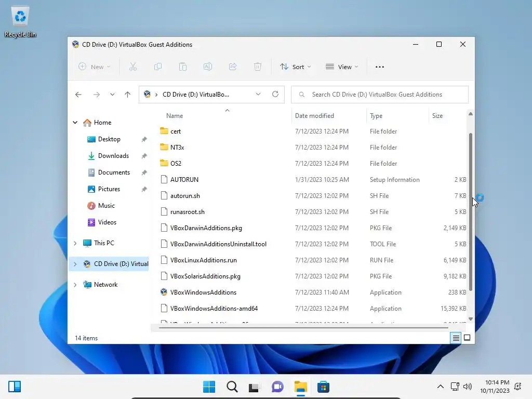
Task: Open the See more ellipsis menu
Action: (380, 67)
